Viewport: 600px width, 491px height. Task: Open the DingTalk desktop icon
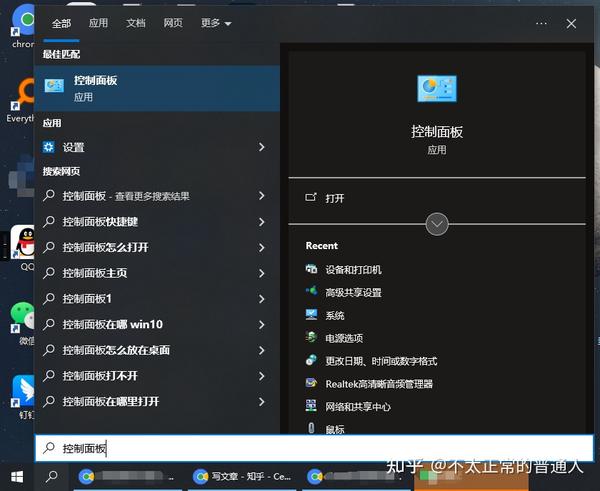[x=23, y=397]
